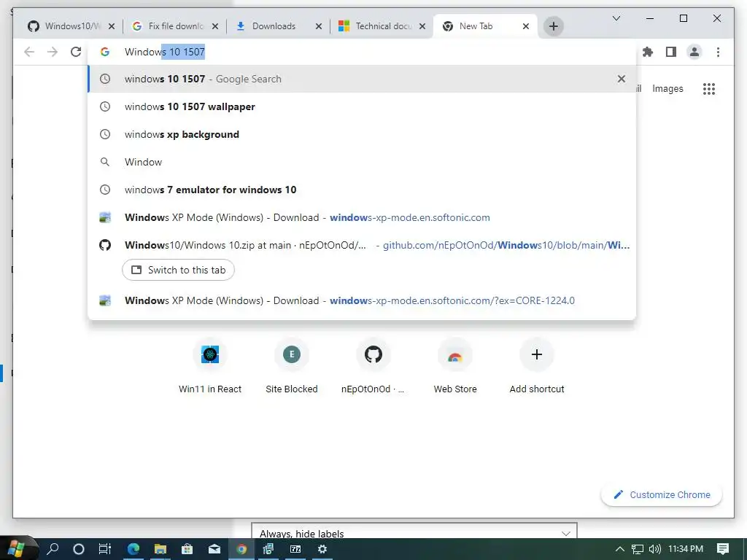Open the 11:34 PM taskbar clock

686,549
